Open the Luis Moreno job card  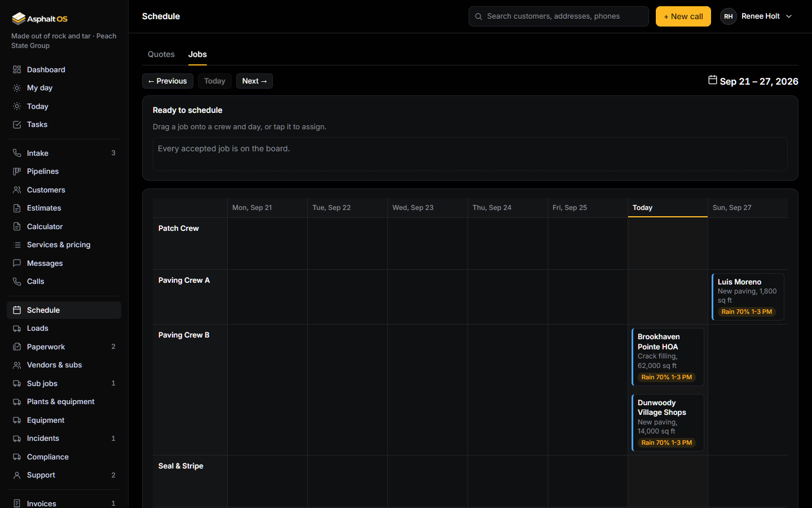coord(748,297)
